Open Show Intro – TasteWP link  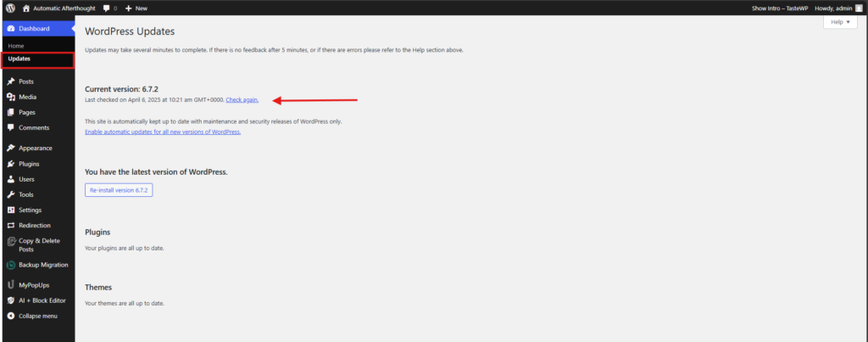[776, 8]
